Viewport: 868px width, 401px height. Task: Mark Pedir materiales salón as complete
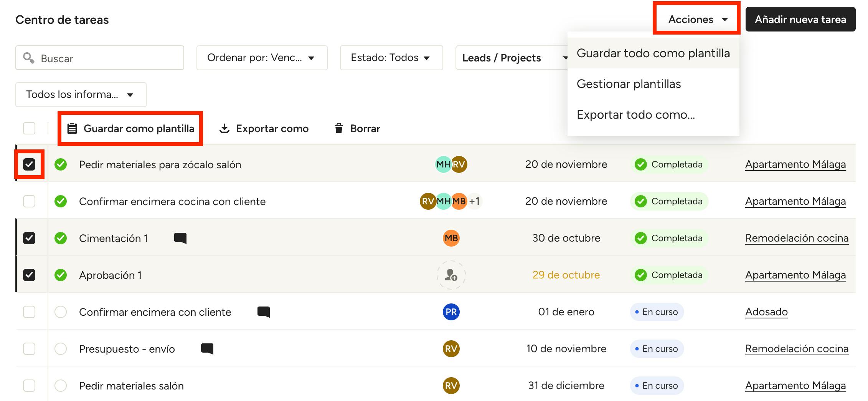61,386
